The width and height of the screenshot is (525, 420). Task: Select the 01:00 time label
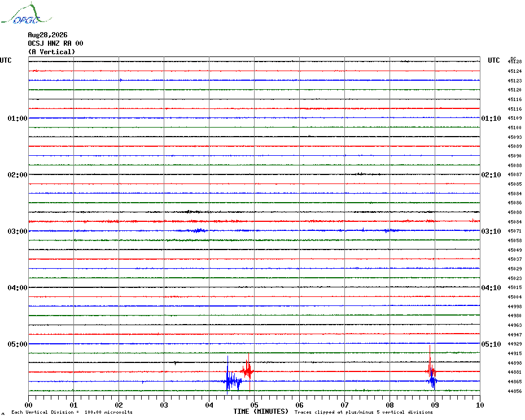point(17,119)
